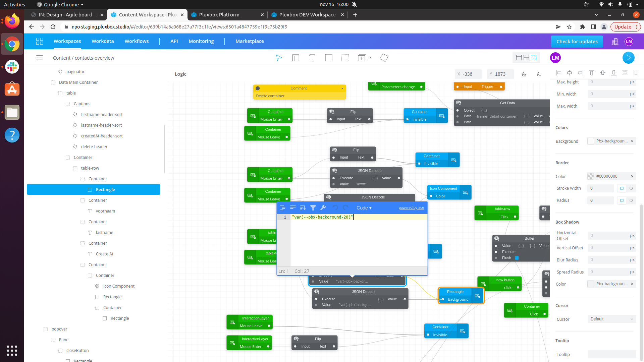Select the Text tool
Viewport: 644px width, 362px height.
tap(312, 58)
